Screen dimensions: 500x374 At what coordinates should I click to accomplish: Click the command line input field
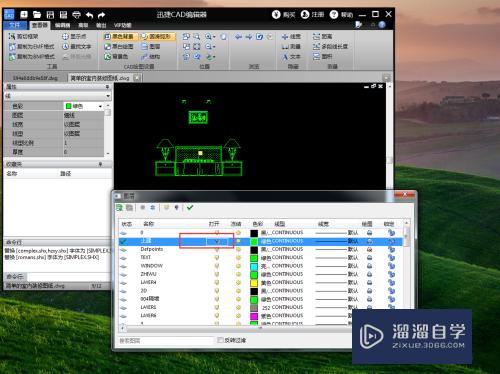pos(68,277)
